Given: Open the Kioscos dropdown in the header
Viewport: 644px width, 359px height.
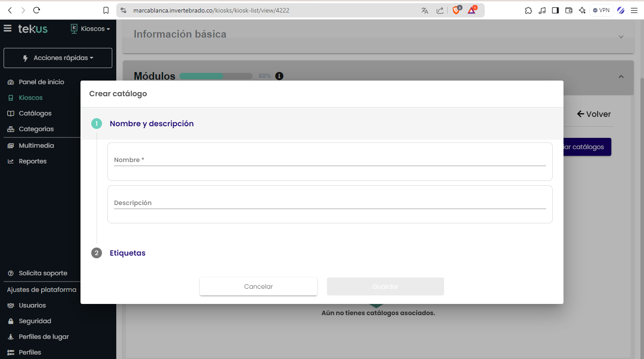Looking at the screenshot, I should [91, 29].
